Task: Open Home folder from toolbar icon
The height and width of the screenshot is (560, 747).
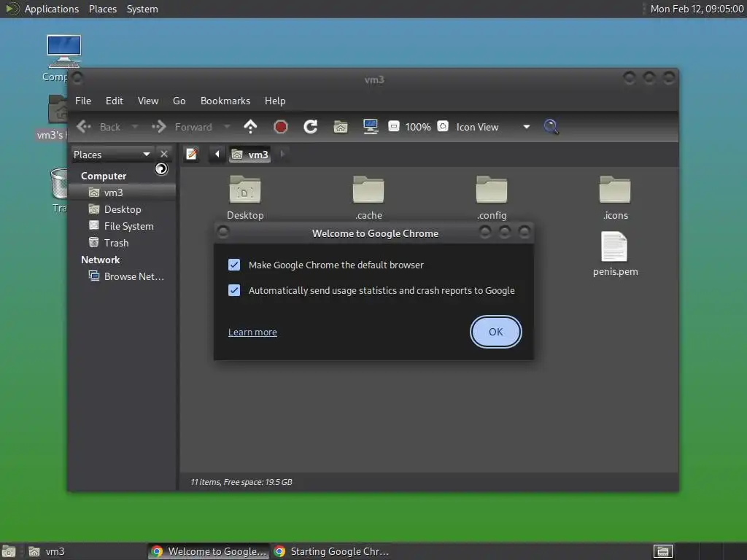Action: tap(341, 127)
